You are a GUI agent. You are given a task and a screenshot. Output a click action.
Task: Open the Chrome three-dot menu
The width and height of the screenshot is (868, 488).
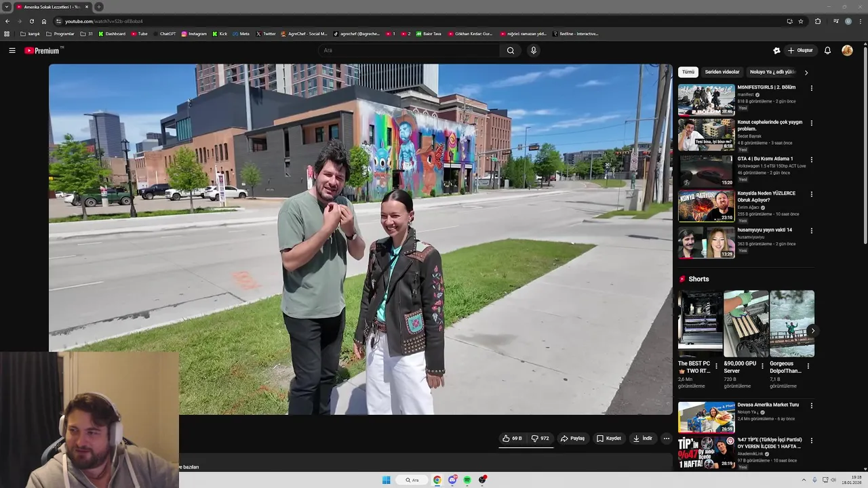[x=860, y=21]
